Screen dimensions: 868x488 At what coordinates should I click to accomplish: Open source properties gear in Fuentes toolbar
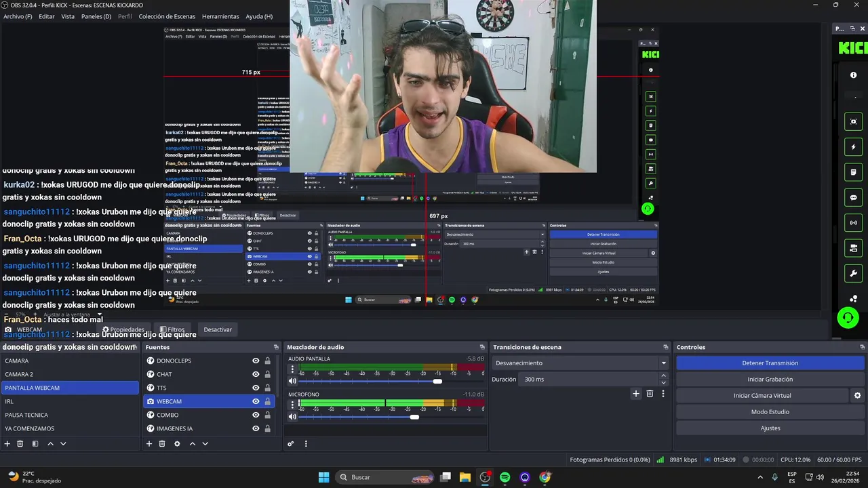tap(177, 444)
